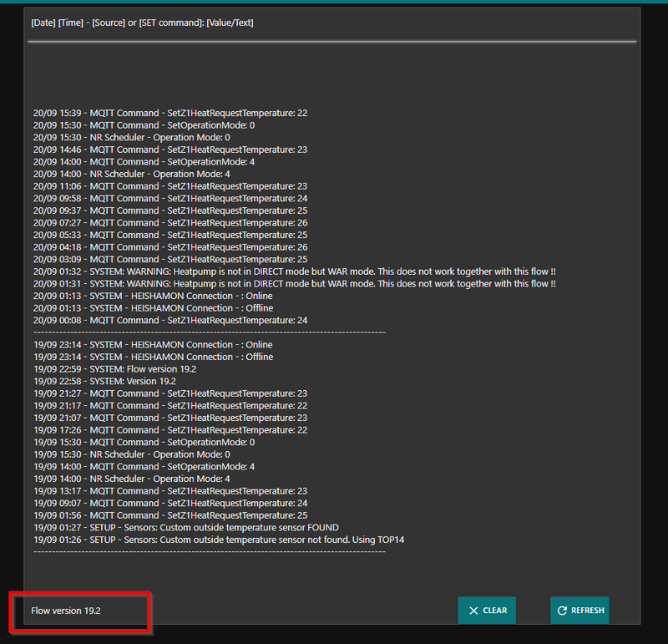Select log entry 19/09 21:07 SetZ1HeatRequestTemperature: 23

pos(170,418)
